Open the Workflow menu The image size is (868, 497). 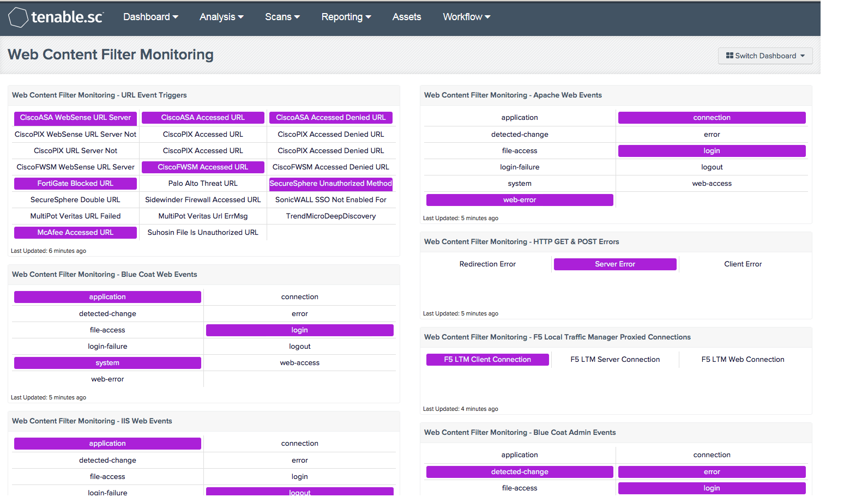[x=467, y=17]
